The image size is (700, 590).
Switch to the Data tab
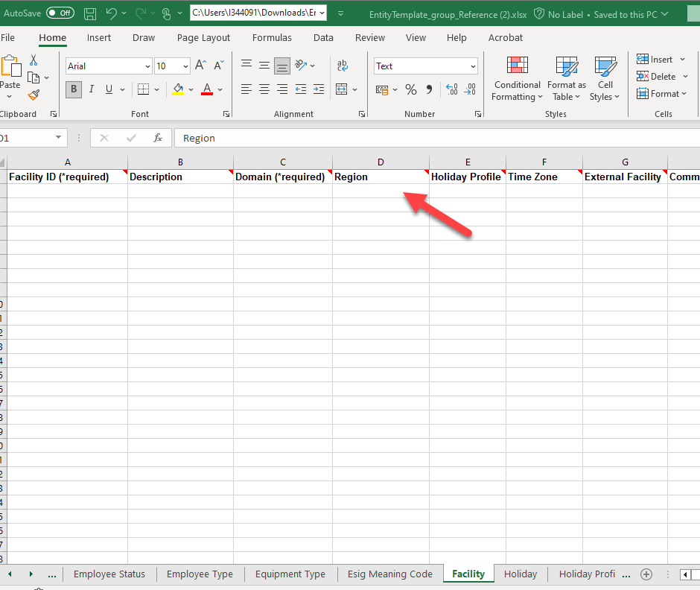(x=323, y=37)
